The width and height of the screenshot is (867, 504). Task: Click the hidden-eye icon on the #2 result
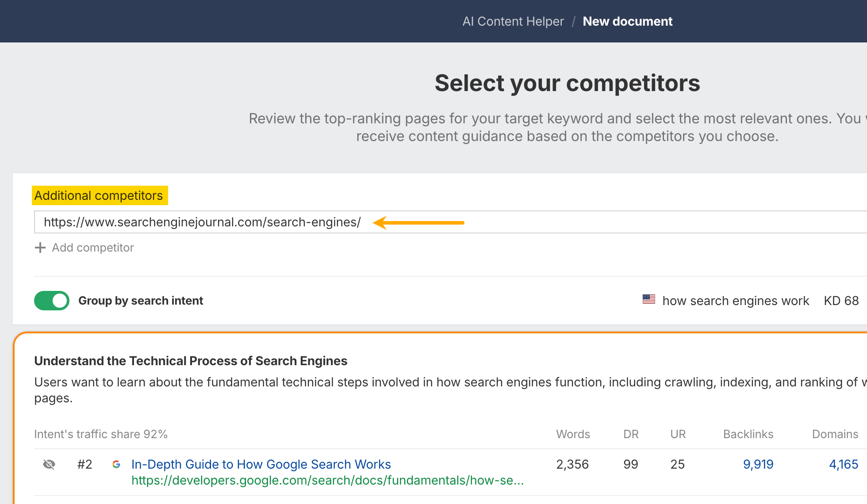pyautogui.click(x=49, y=464)
